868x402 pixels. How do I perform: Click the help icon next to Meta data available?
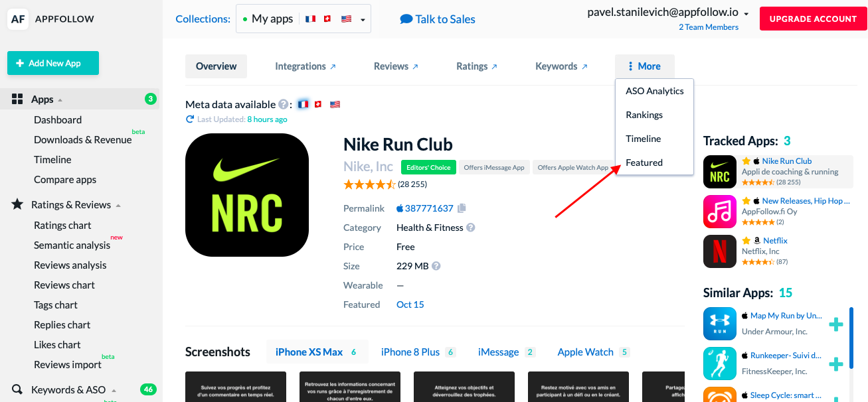click(x=284, y=104)
